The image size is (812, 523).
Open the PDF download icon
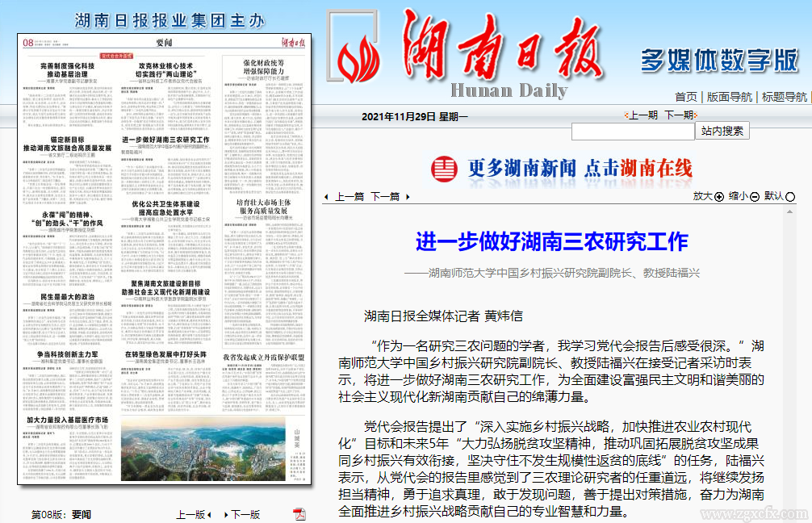click(x=299, y=514)
